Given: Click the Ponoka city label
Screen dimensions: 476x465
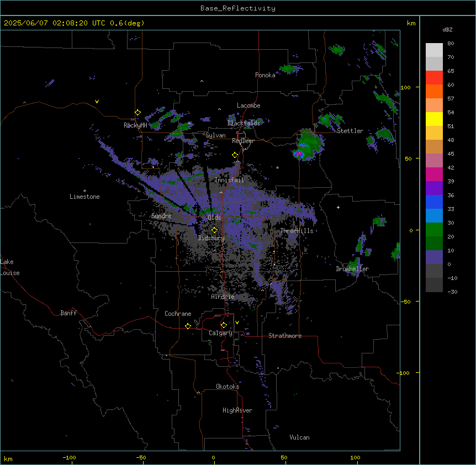Looking at the screenshot, I should (265, 75).
